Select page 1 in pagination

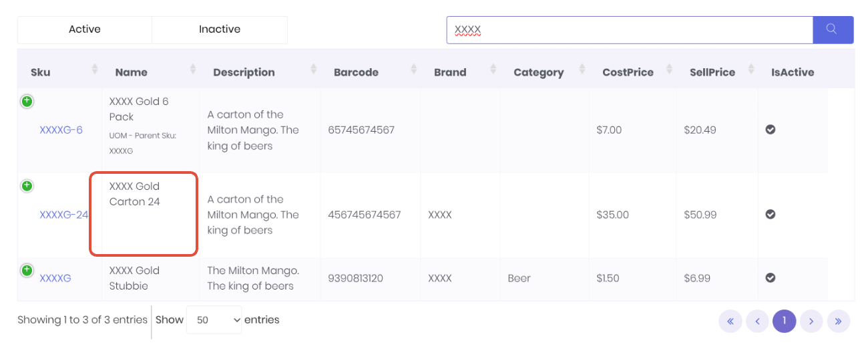(784, 322)
